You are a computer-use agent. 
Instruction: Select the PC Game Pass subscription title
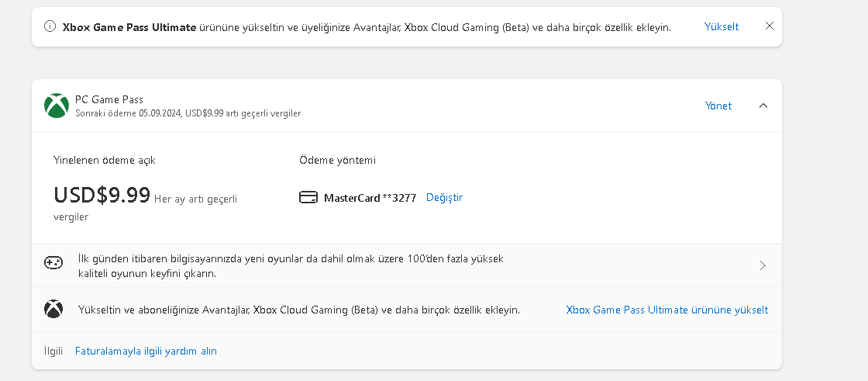point(109,99)
